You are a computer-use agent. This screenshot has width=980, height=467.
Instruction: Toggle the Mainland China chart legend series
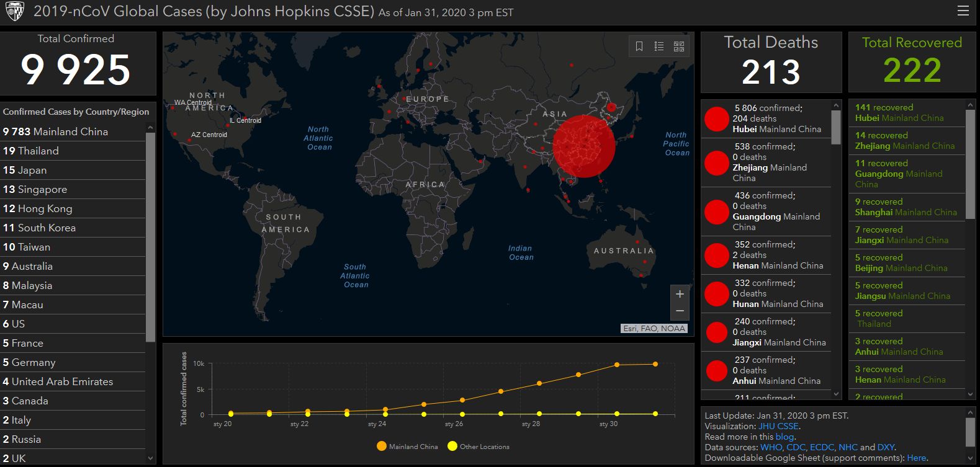point(407,447)
